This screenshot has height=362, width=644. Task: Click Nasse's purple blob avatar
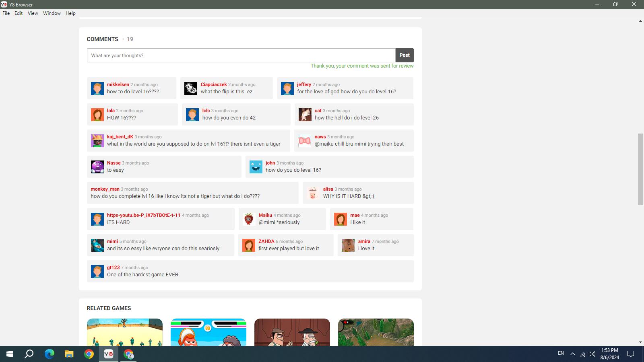click(97, 167)
